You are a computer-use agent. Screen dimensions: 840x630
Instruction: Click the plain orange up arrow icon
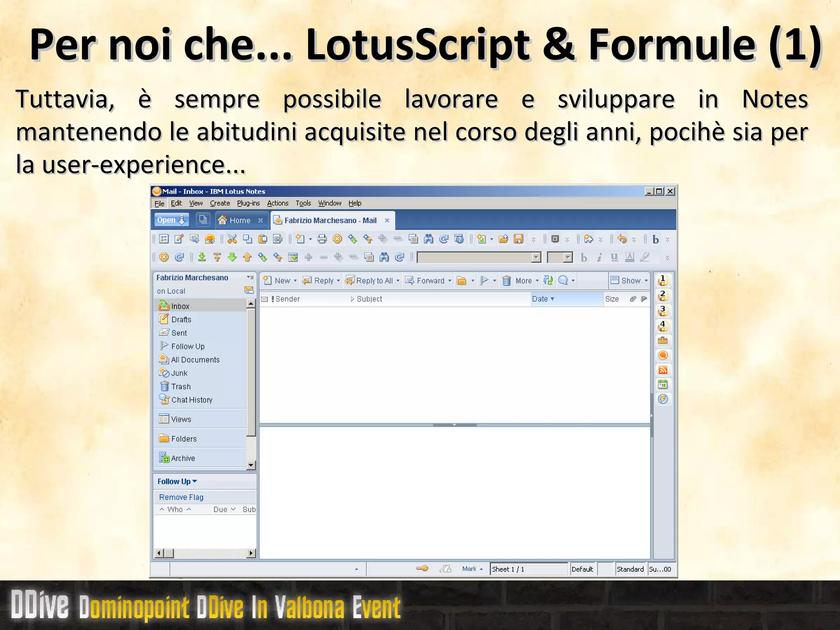(247, 257)
